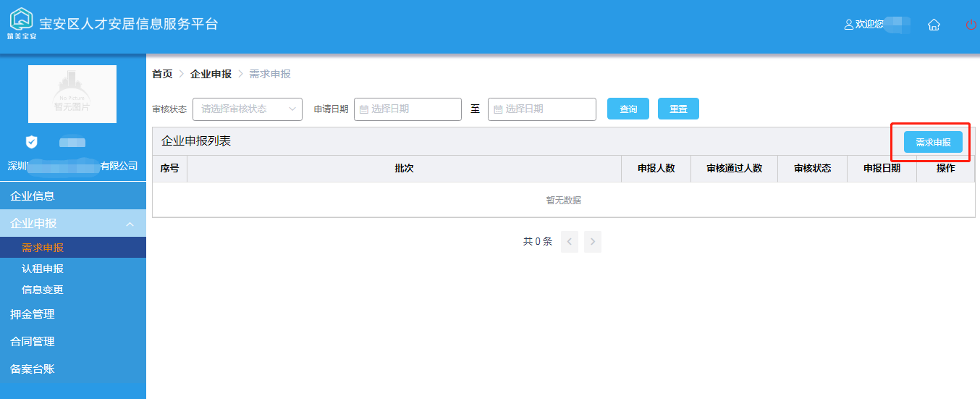This screenshot has width=980, height=399.
Task: Click calendar icon in end date field
Action: click(x=497, y=109)
